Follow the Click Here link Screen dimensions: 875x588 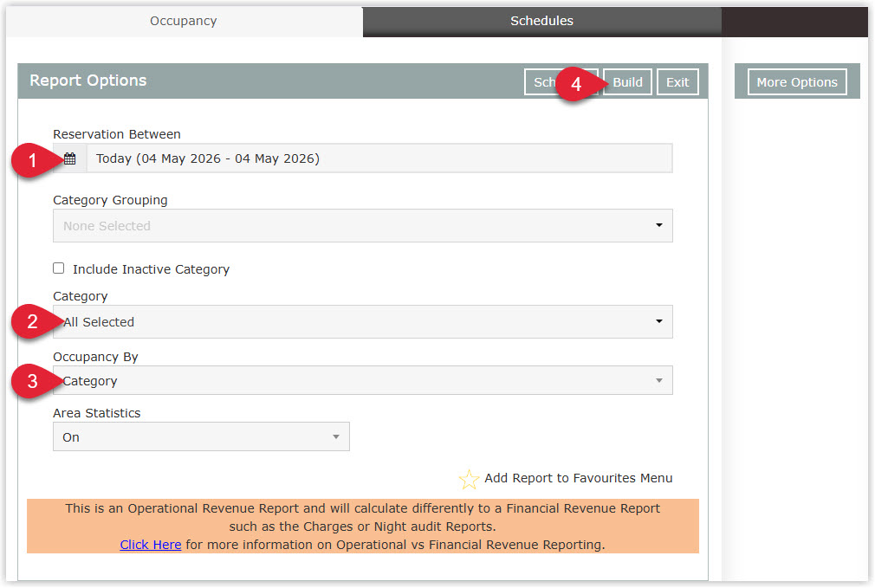pyautogui.click(x=151, y=545)
